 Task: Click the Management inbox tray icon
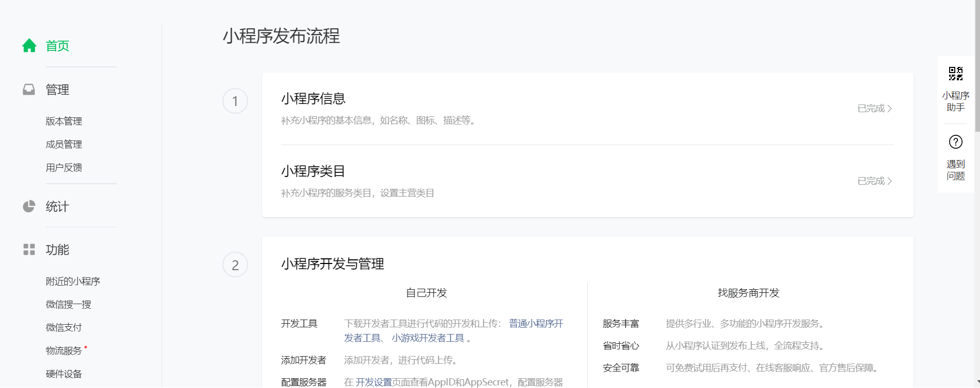(29, 90)
